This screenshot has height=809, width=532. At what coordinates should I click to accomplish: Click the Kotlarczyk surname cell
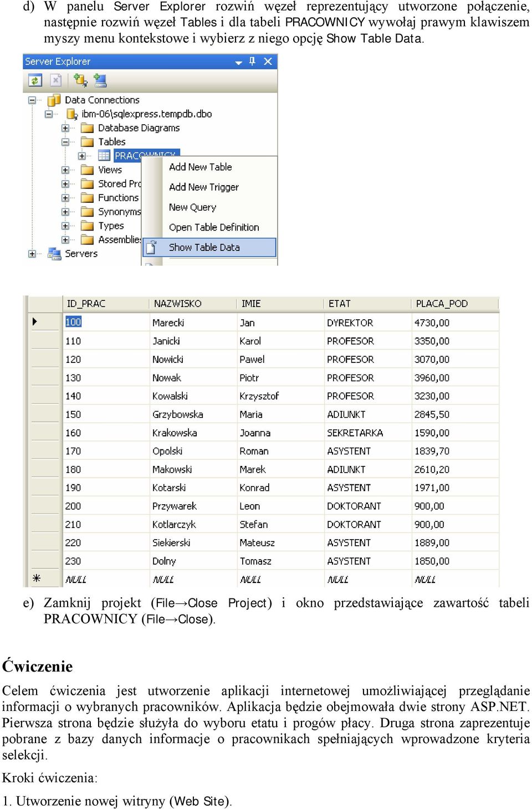193,524
